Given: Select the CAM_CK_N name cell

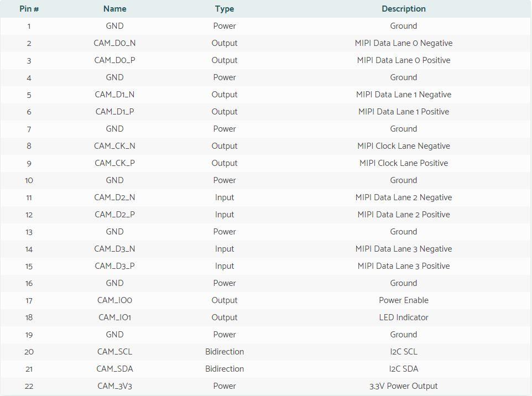Looking at the screenshot, I should 114,146.
